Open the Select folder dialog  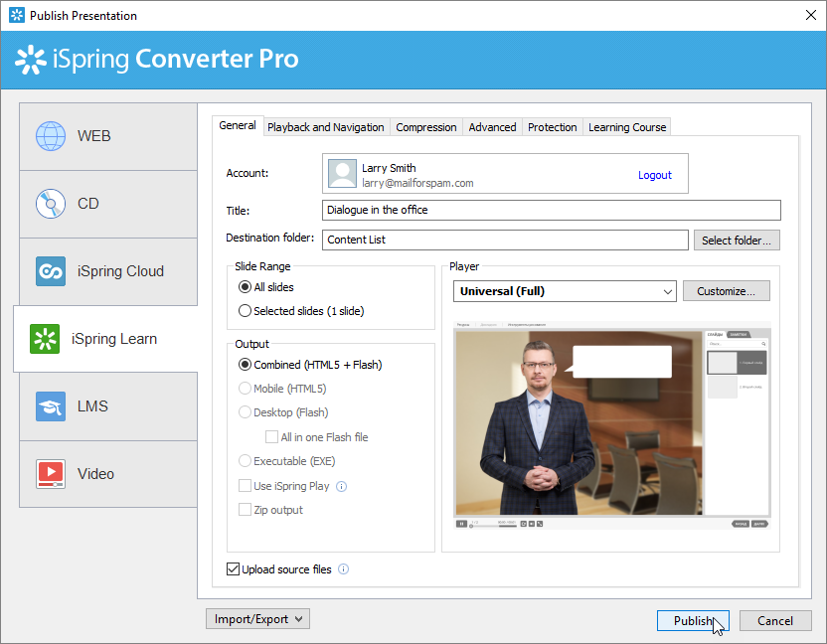(x=737, y=240)
